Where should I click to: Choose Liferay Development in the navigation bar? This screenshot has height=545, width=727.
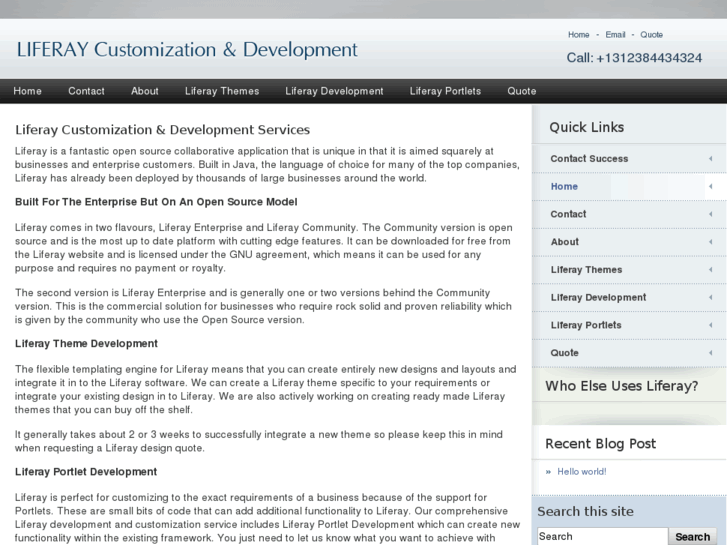334,91
